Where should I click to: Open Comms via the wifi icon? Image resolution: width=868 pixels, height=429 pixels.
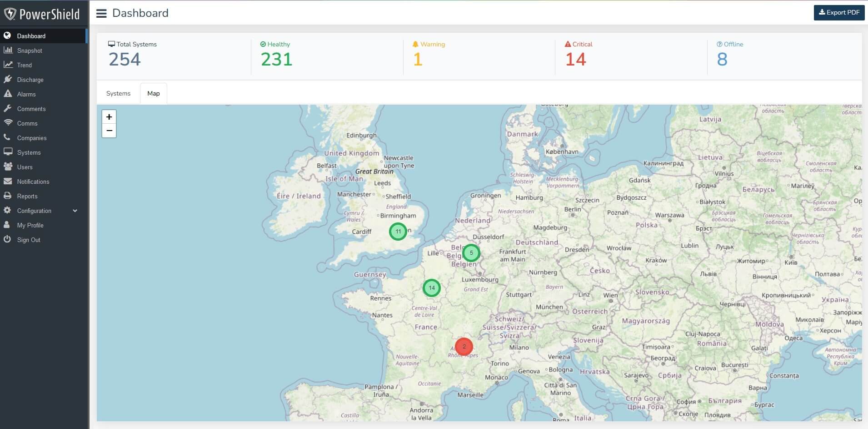click(x=8, y=123)
